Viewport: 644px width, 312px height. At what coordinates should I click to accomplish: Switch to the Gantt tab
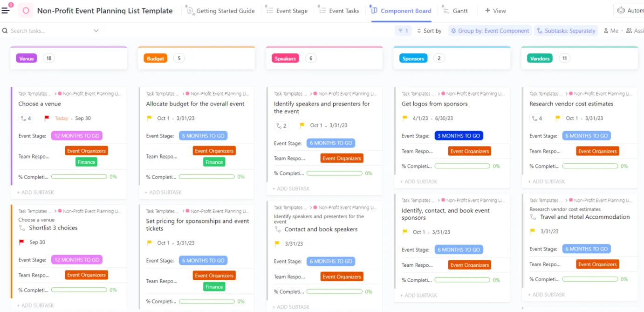pyautogui.click(x=454, y=11)
